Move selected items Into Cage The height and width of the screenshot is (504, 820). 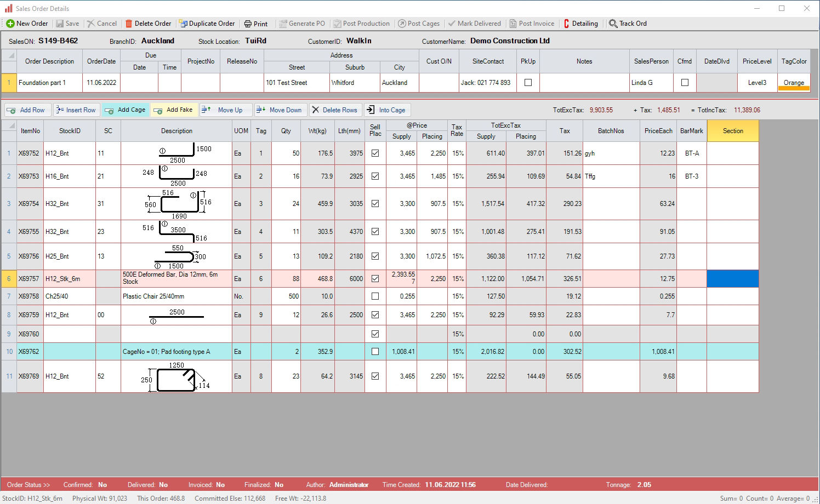[386, 110]
